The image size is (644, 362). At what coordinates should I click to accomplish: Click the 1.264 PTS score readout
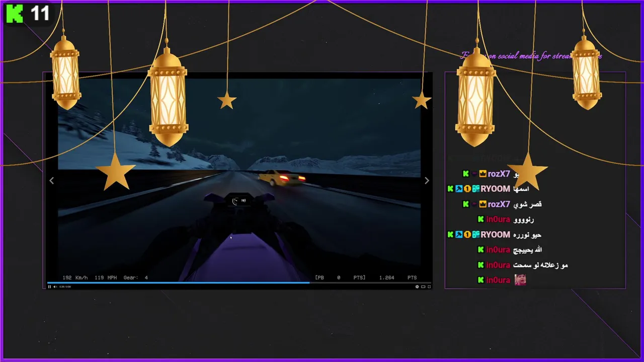398,278
